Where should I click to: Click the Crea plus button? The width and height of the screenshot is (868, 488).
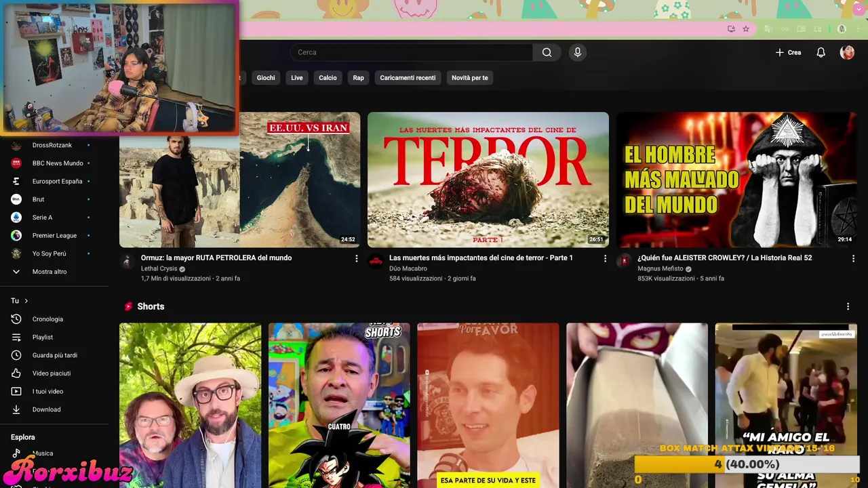point(788,52)
